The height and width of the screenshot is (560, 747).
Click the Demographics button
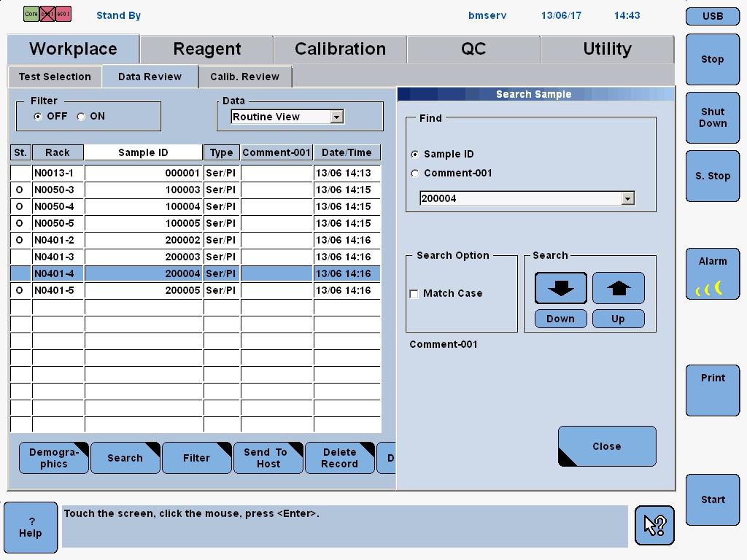54,458
